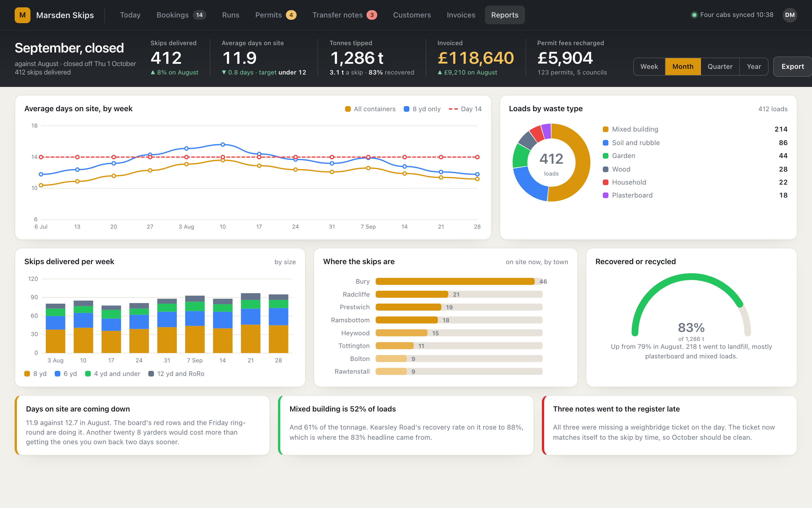Toggle All containers legend series
This screenshot has width=812, height=508.
click(x=370, y=109)
